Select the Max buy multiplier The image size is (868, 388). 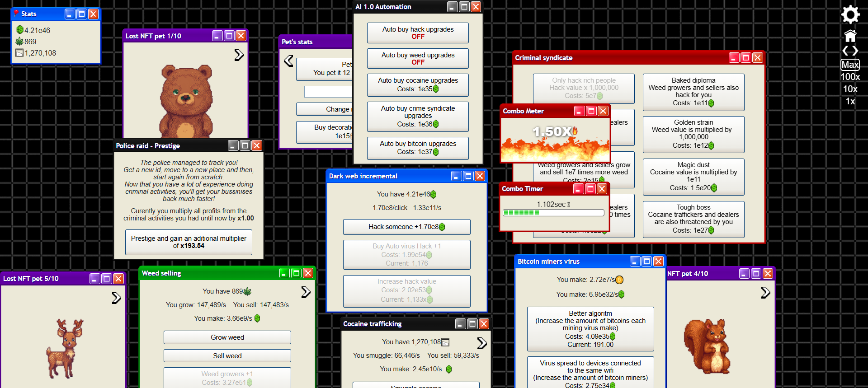coord(850,65)
